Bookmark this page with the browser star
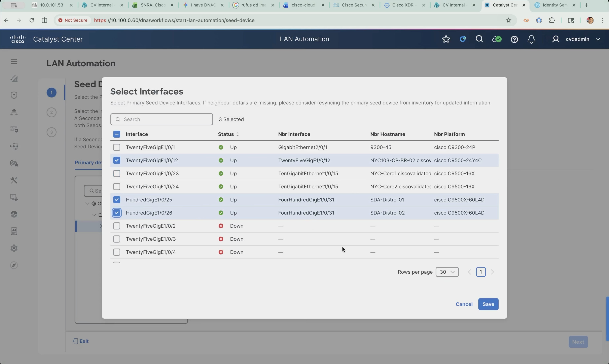The image size is (609, 364). click(508, 20)
